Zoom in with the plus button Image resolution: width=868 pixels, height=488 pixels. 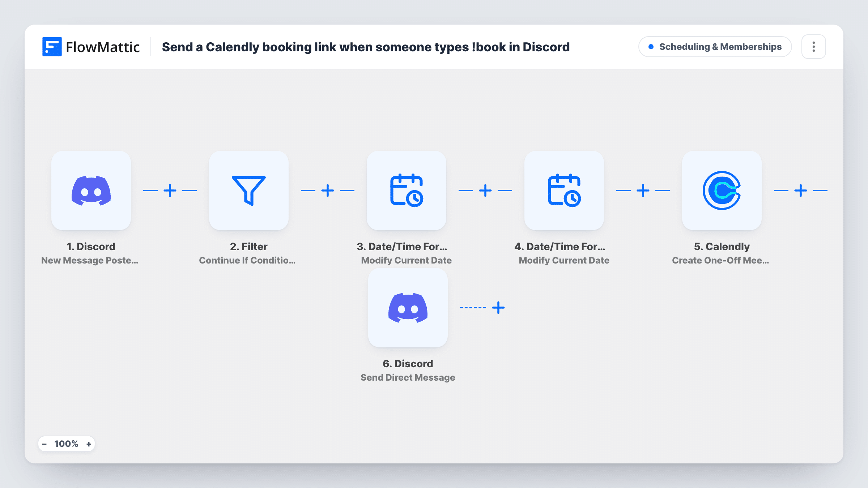point(89,444)
